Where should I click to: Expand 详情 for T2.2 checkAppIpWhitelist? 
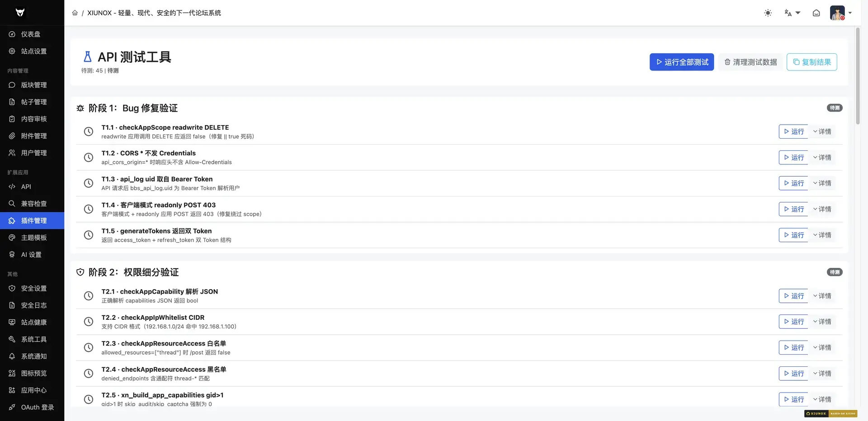pyautogui.click(x=822, y=322)
